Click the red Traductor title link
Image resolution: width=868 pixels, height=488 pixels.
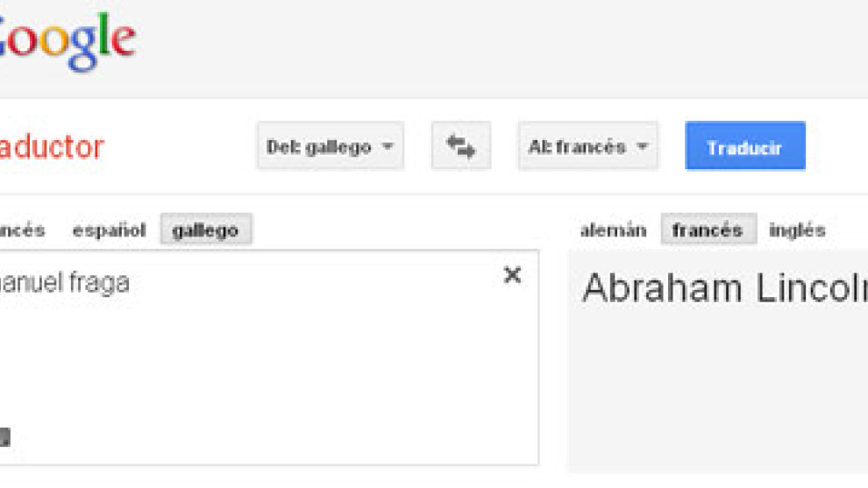(x=51, y=147)
